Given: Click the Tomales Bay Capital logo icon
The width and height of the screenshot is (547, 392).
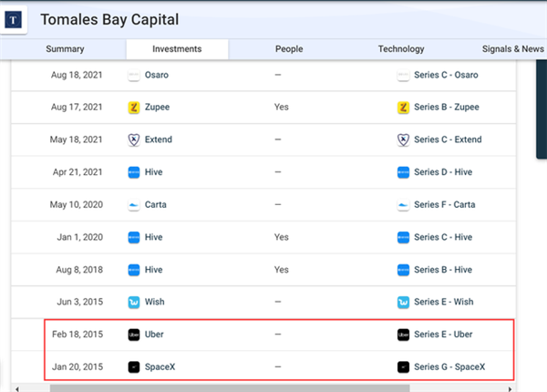Looking at the screenshot, I should [x=15, y=20].
